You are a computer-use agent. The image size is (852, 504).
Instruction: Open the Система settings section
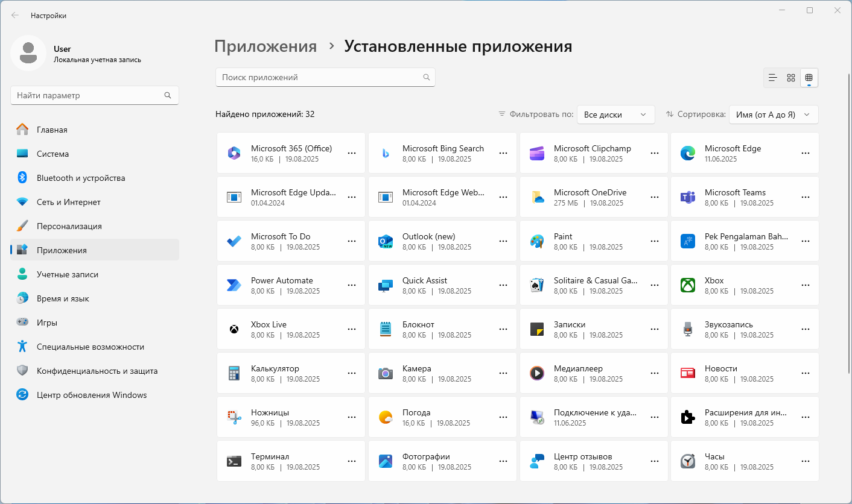[95, 154]
